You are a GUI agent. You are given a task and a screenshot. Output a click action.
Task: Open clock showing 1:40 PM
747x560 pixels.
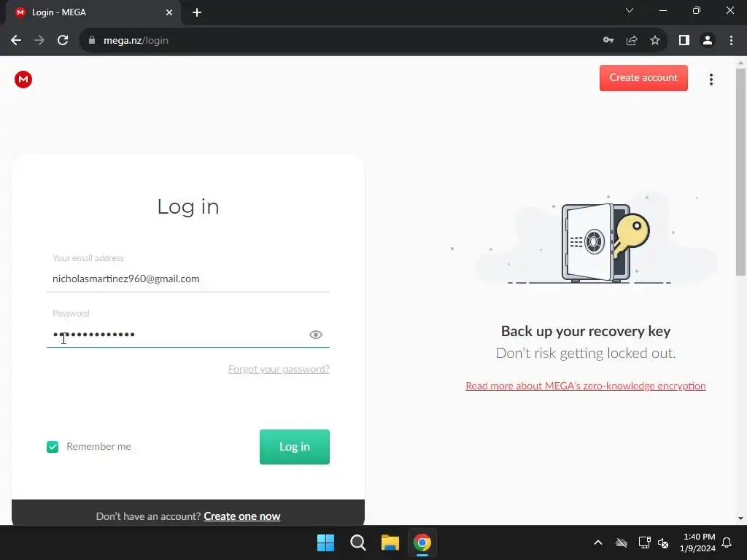tap(698, 542)
